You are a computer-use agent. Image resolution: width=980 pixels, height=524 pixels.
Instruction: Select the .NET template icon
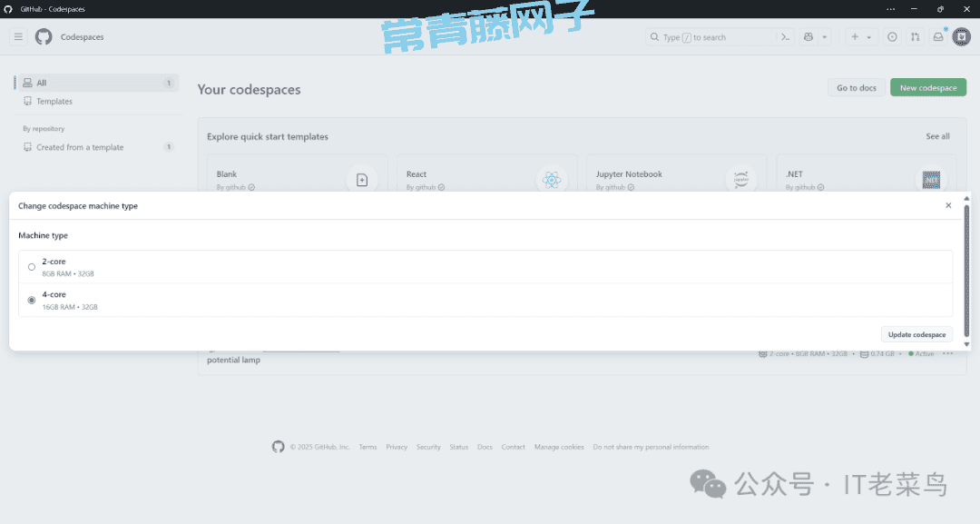tap(931, 180)
